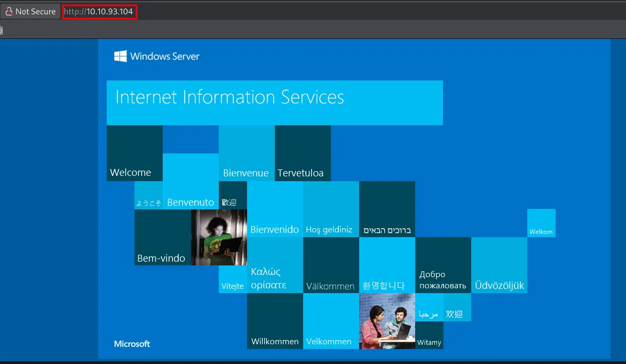Click the Internet Information Services banner
This screenshot has height=364, width=626.
[x=274, y=102]
